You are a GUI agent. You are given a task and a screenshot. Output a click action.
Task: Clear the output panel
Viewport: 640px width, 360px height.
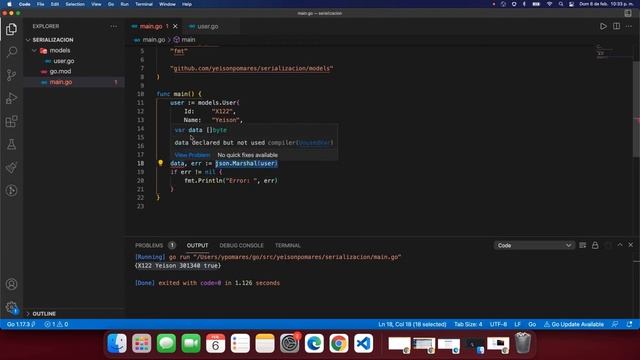(582, 245)
